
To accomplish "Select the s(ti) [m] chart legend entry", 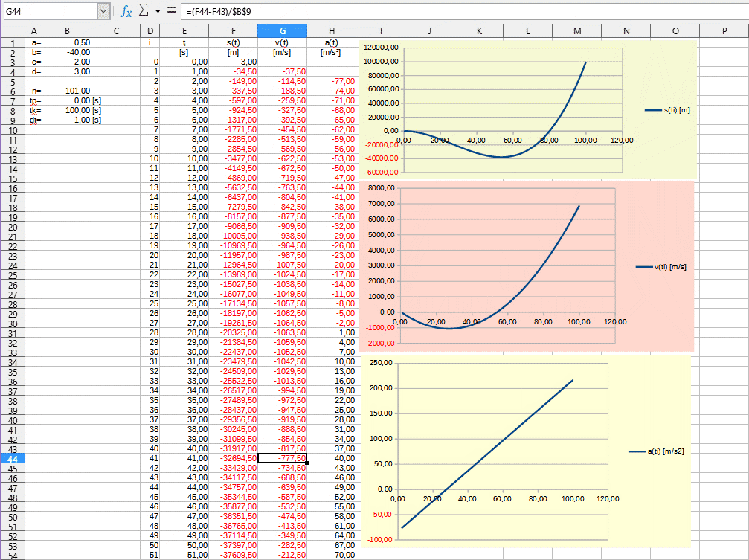I will (667, 110).
